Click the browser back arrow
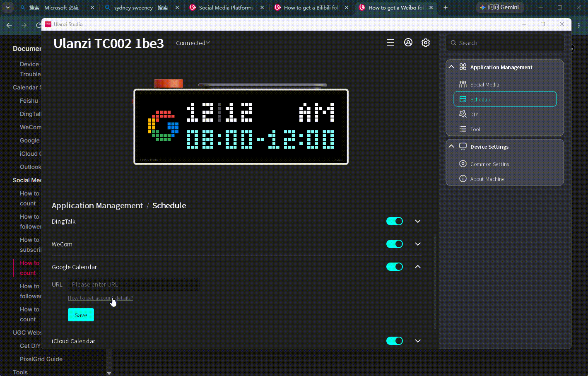The image size is (588, 376). (9, 26)
